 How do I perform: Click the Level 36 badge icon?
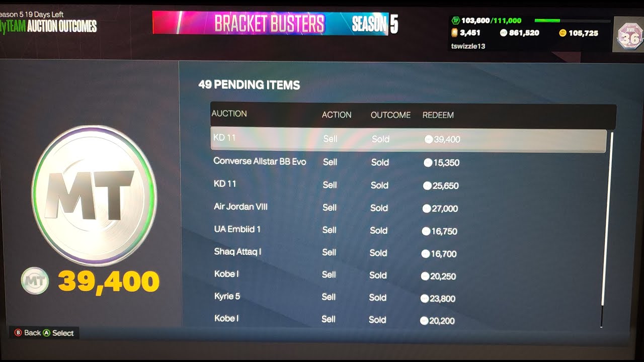coord(629,37)
